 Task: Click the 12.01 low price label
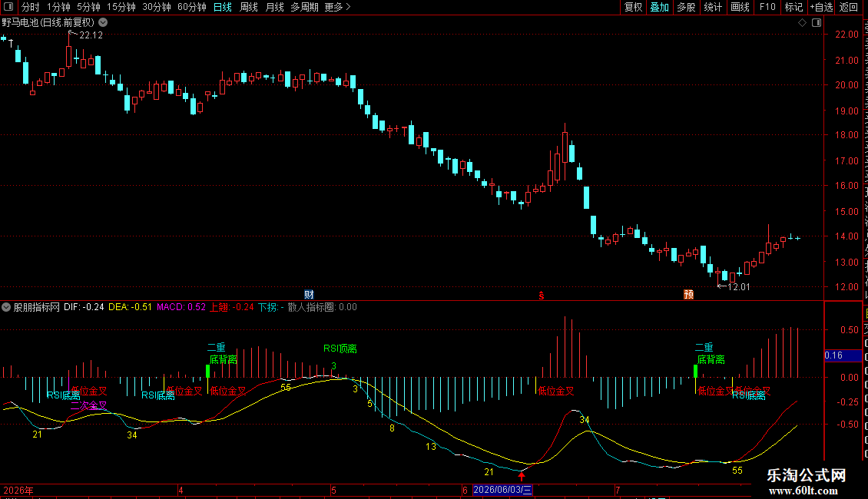pos(738,287)
